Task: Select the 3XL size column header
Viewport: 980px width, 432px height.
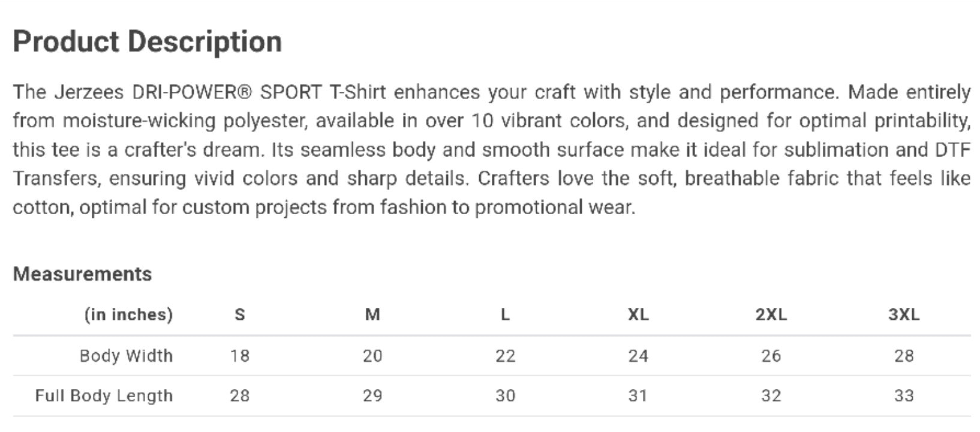Action: 904,314
